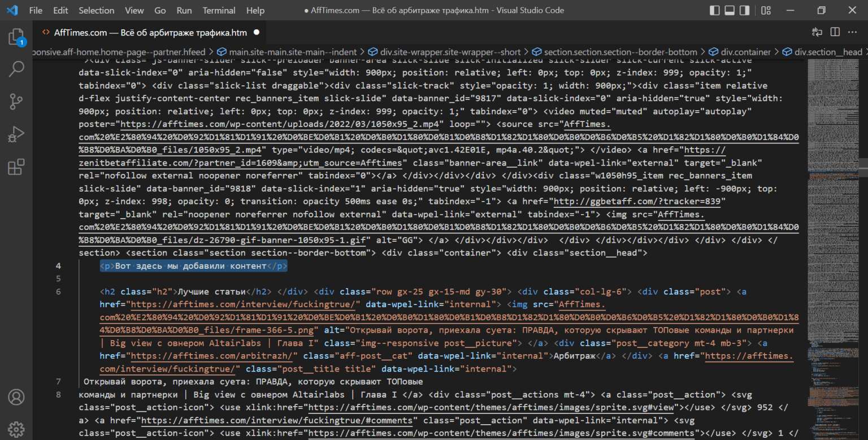Open the Explorer view in activity bar
The height and width of the screenshot is (440, 868).
16,37
